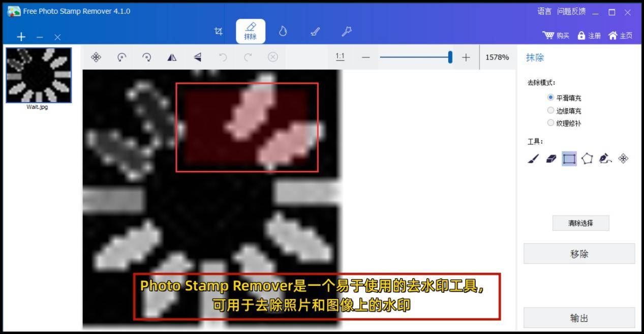Image resolution: width=644 pixels, height=334 pixels.
Task: Remove the current image with the minus icon
Action: (40, 37)
